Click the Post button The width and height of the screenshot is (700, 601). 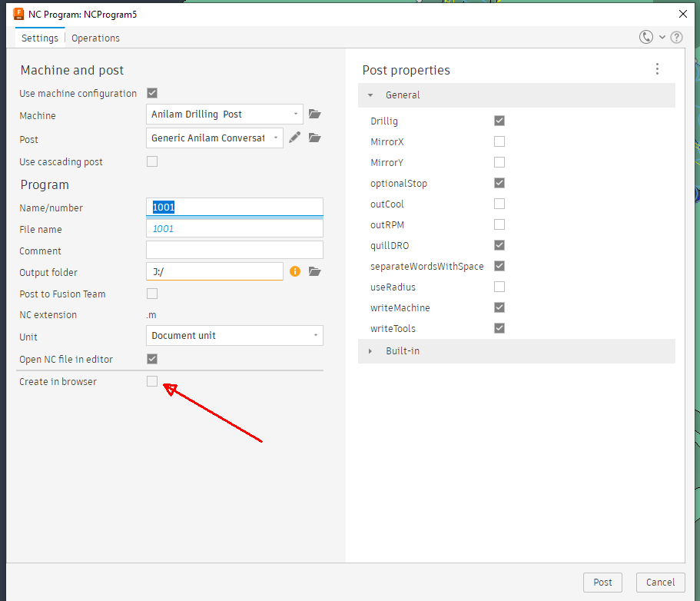[x=602, y=582]
